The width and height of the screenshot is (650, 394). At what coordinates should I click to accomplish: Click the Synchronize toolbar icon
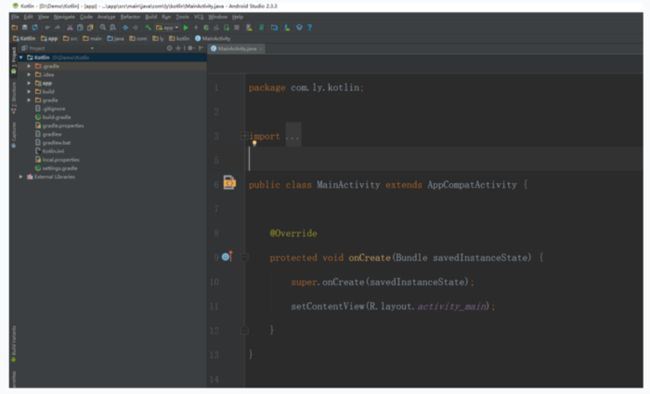[35, 28]
